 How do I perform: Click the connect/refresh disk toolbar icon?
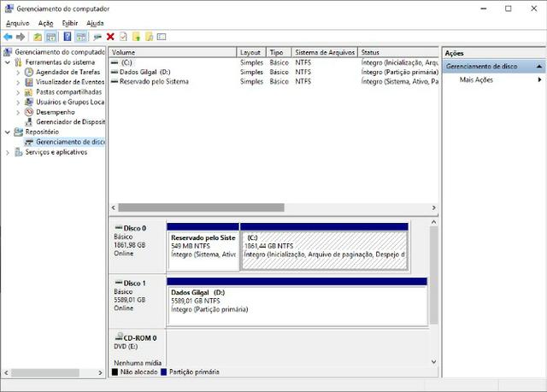[97, 37]
